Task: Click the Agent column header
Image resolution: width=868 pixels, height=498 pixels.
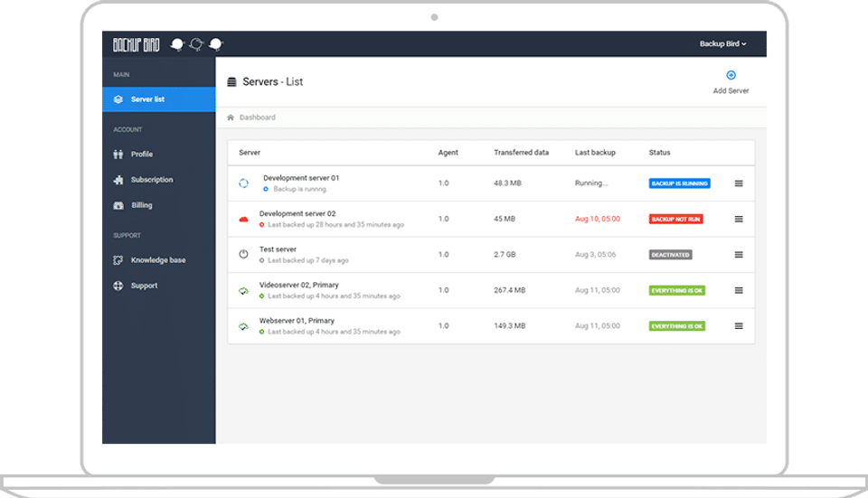Action: click(448, 152)
